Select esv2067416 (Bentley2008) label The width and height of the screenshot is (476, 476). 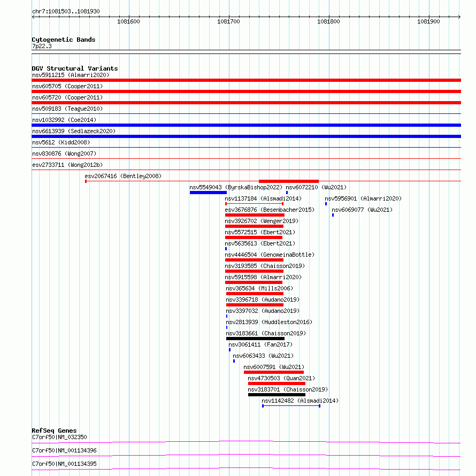pyautogui.click(x=123, y=176)
